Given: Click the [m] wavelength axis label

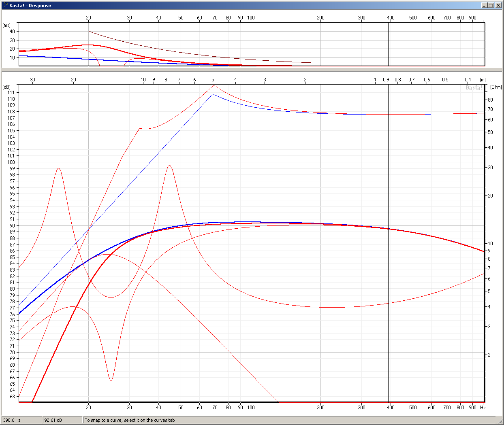Looking at the screenshot, I should [483, 80].
